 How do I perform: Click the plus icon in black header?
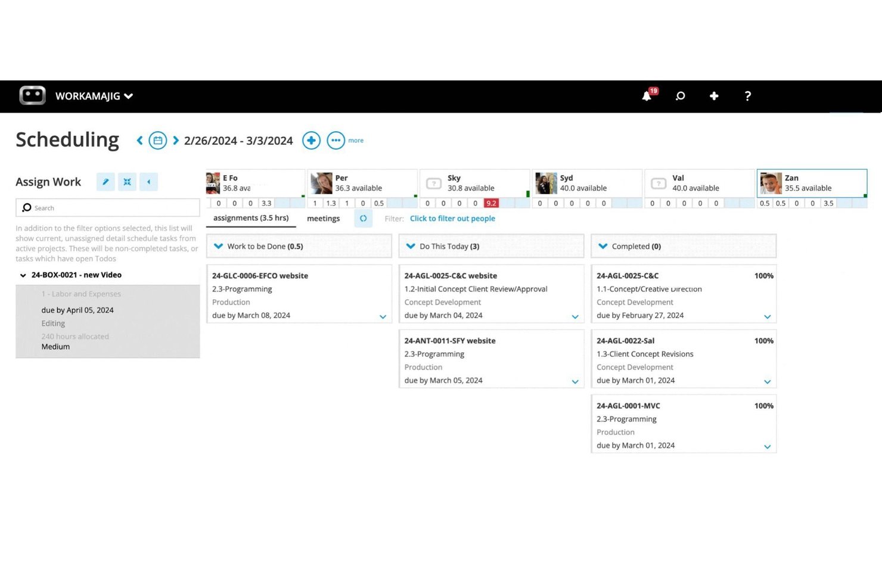[x=714, y=96]
